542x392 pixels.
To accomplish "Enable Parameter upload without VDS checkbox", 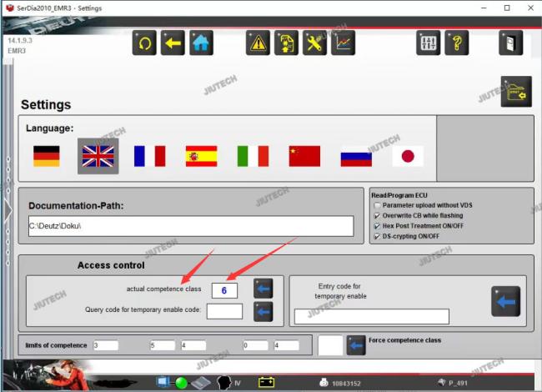I will coord(377,205).
